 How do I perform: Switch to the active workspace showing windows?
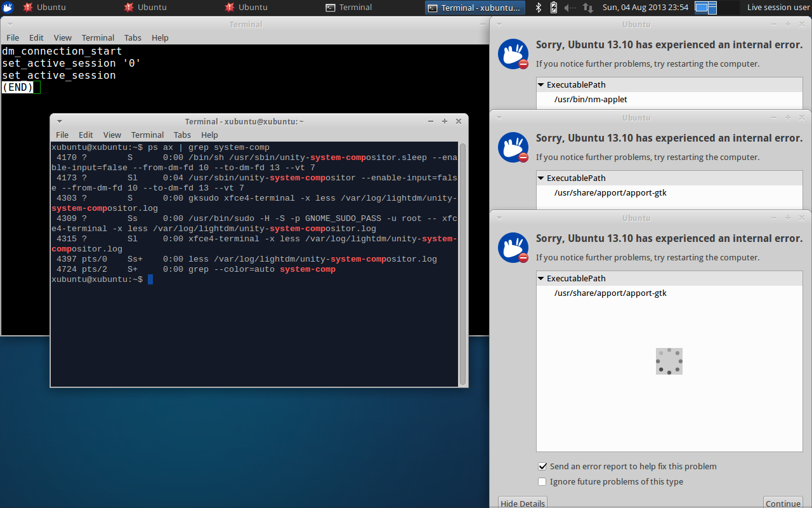705,8
